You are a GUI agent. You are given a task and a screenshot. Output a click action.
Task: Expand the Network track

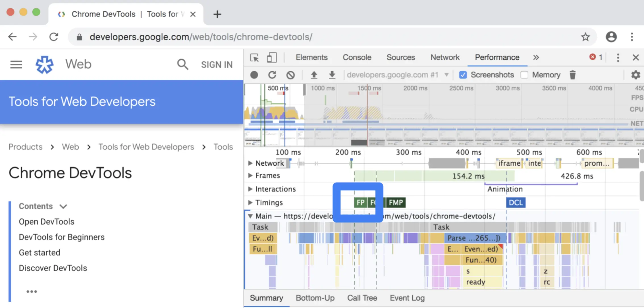pyautogui.click(x=250, y=163)
